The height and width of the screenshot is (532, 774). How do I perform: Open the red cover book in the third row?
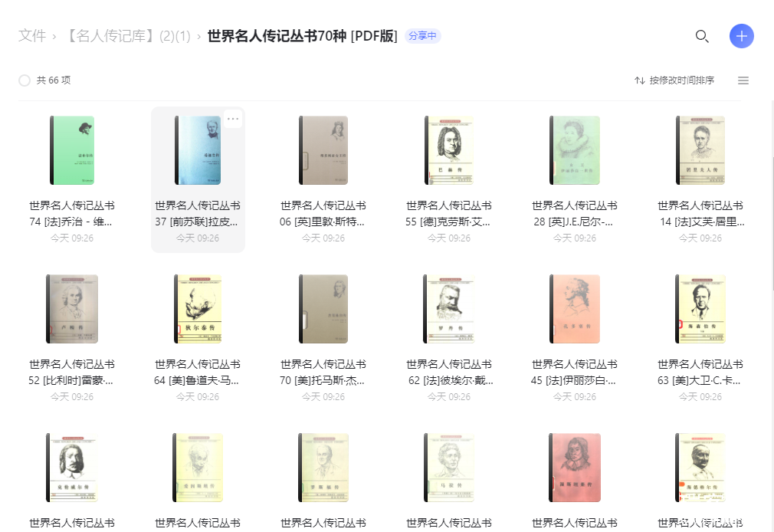(575, 468)
